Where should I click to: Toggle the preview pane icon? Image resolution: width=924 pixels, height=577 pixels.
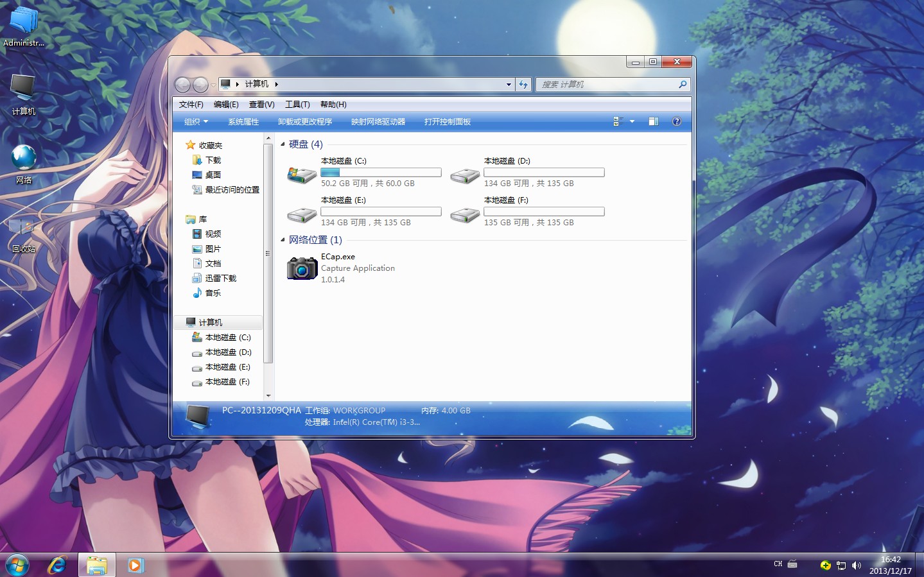[x=654, y=121]
